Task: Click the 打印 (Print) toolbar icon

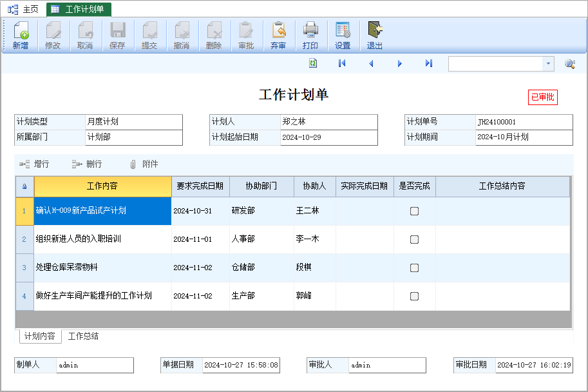Action: (310, 35)
